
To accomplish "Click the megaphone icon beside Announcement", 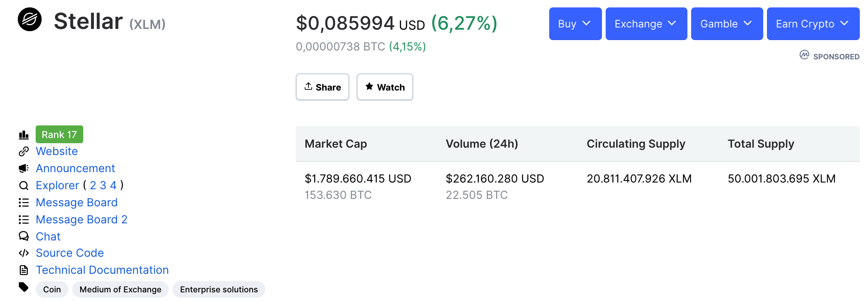I will point(24,168).
